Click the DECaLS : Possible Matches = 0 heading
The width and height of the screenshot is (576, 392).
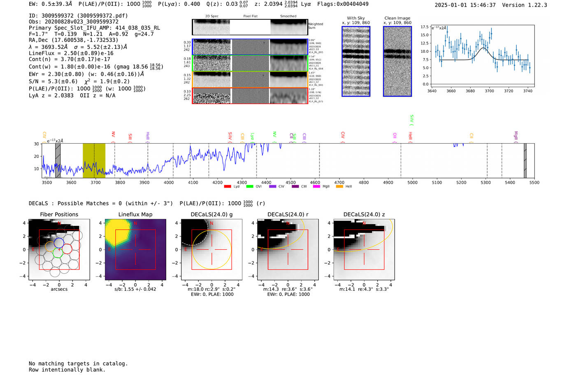[x=101, y=203]
